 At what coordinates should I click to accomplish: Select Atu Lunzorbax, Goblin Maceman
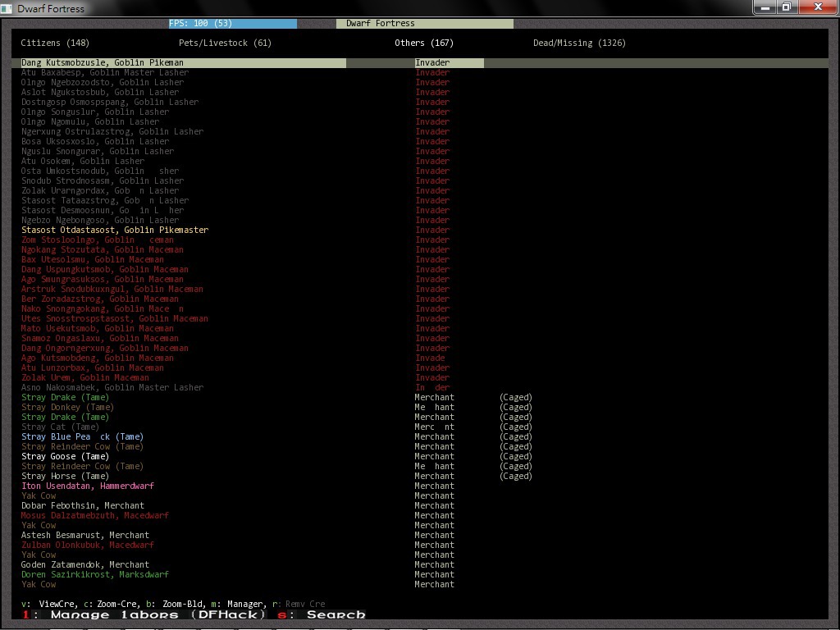[93, 367]
